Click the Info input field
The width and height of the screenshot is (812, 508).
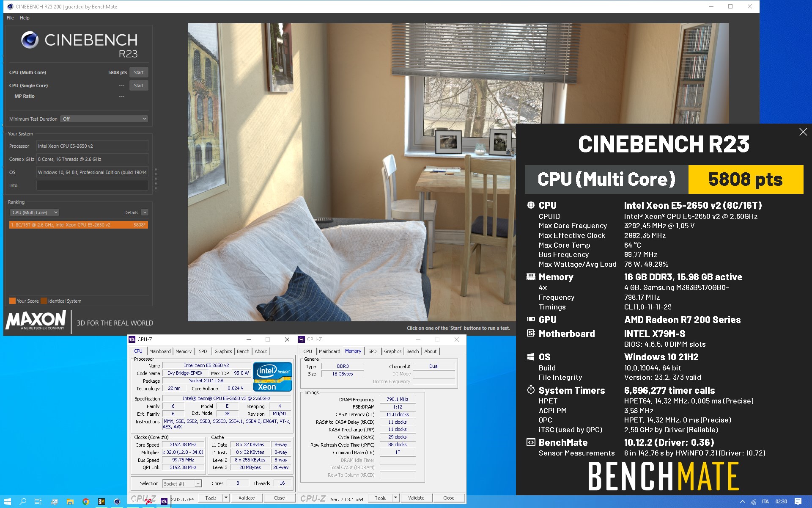92,185
